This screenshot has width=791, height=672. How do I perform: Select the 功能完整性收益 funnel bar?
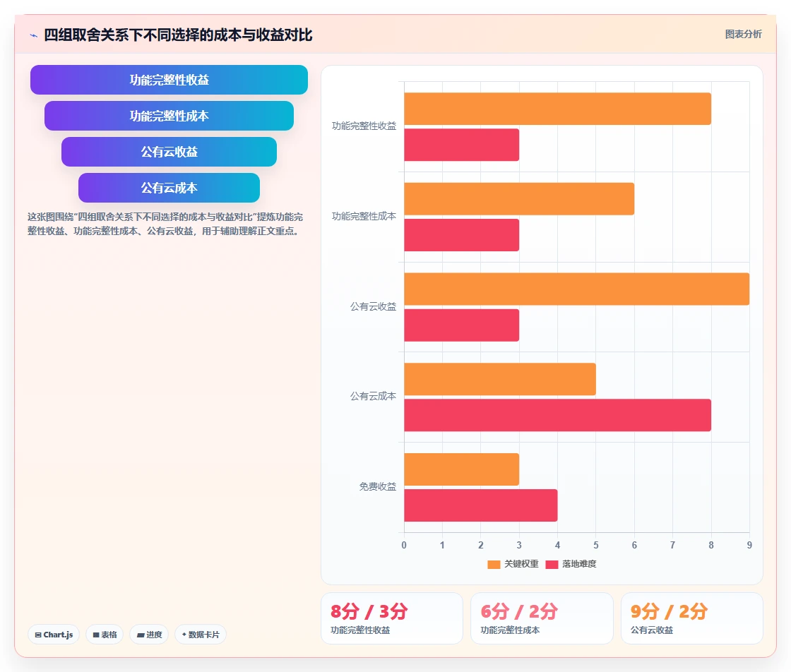coord(169,80)
